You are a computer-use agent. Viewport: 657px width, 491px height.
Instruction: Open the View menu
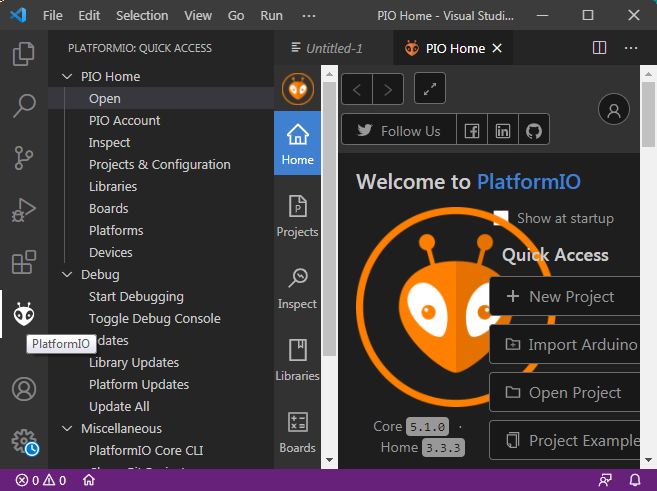tap(198, 16)
